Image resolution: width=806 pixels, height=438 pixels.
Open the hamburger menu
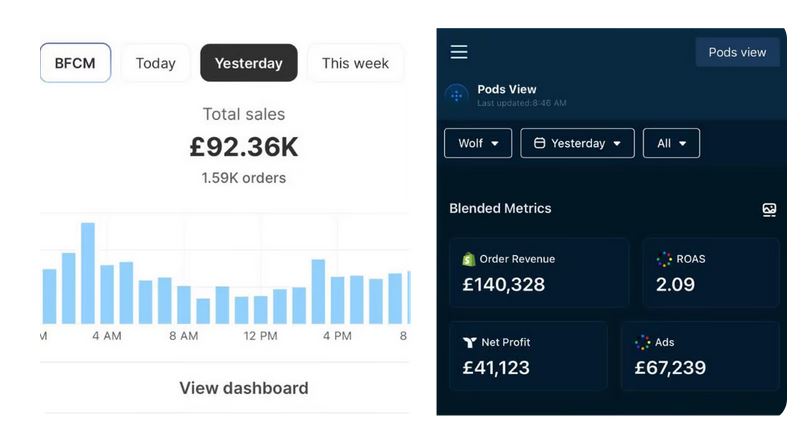tap(459, 52)
